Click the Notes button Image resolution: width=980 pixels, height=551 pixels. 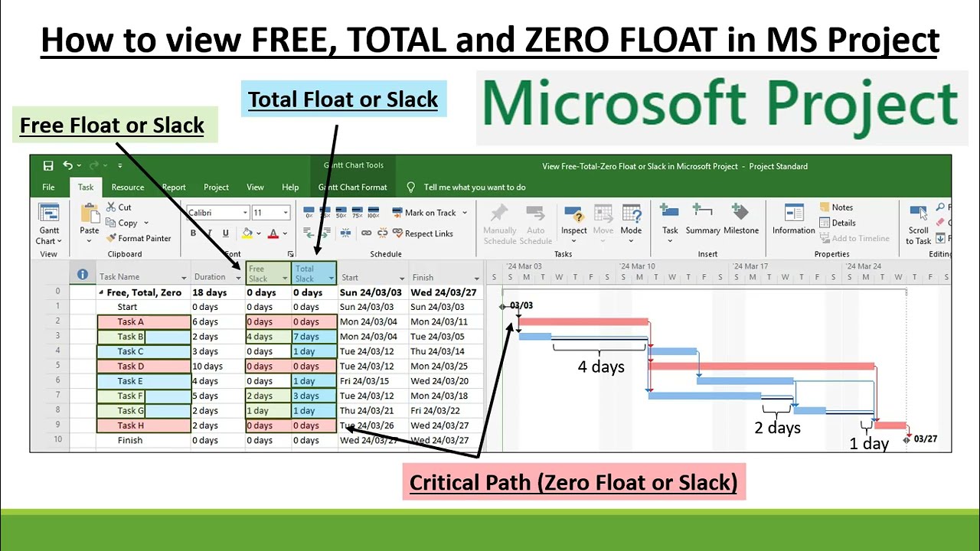836,207
